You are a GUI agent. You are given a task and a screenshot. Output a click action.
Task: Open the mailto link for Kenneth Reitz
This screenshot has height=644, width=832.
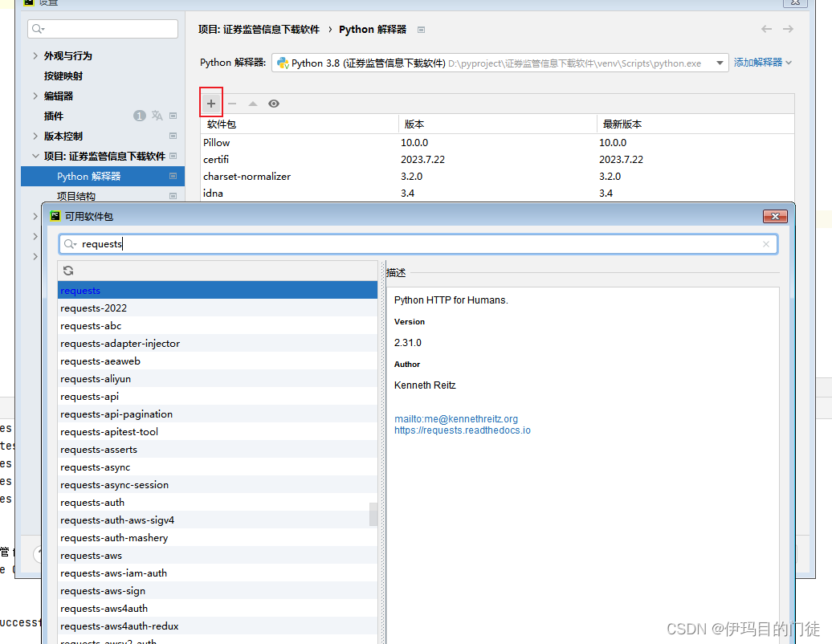[456, 418]
